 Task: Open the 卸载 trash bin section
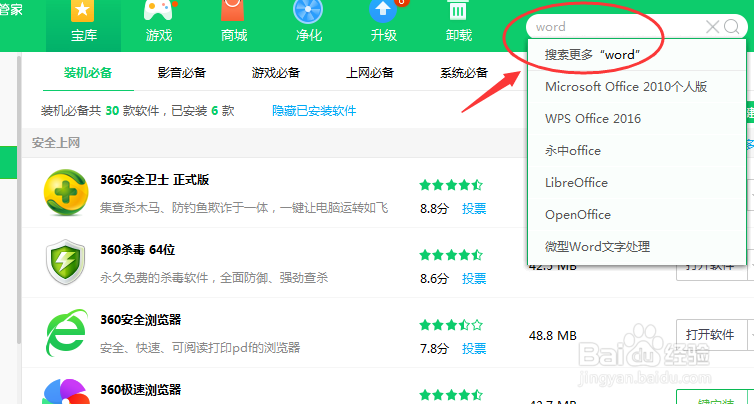click(459, 24)
